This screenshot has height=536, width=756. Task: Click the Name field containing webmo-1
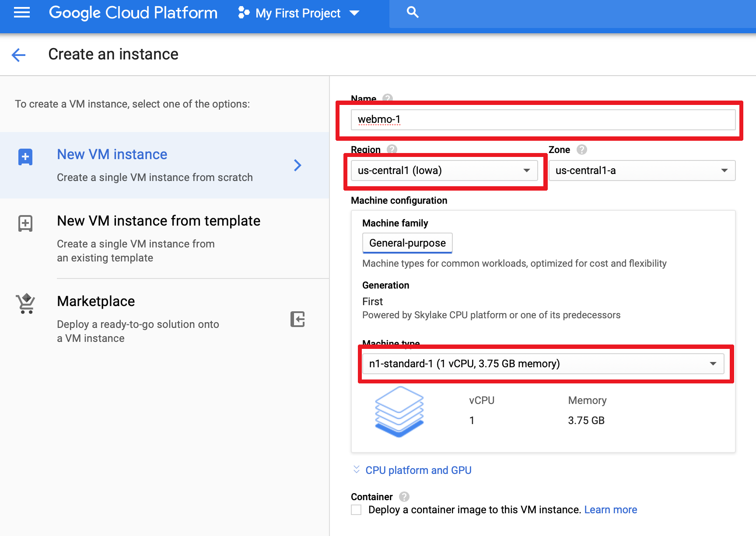pyautogui.click(x=542, y=120)
